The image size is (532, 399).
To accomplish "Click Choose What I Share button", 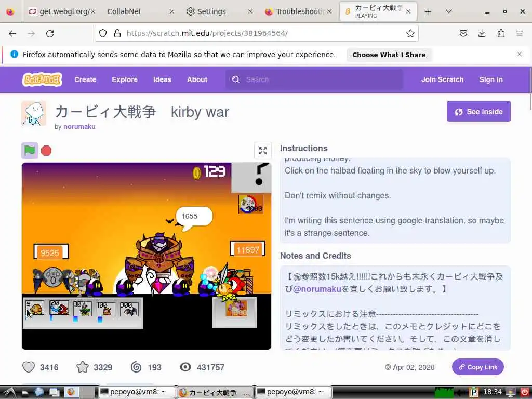I will click(389, 55).
